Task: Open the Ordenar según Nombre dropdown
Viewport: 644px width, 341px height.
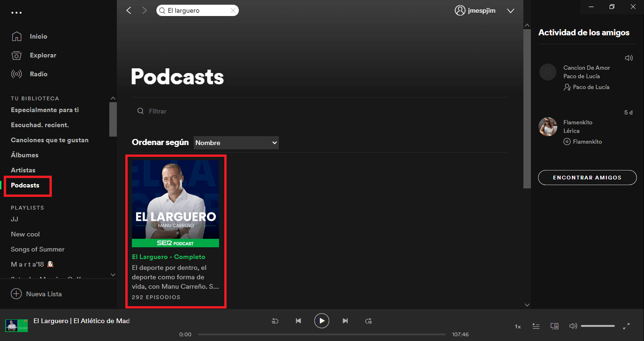Action: [x=236, y=143]
